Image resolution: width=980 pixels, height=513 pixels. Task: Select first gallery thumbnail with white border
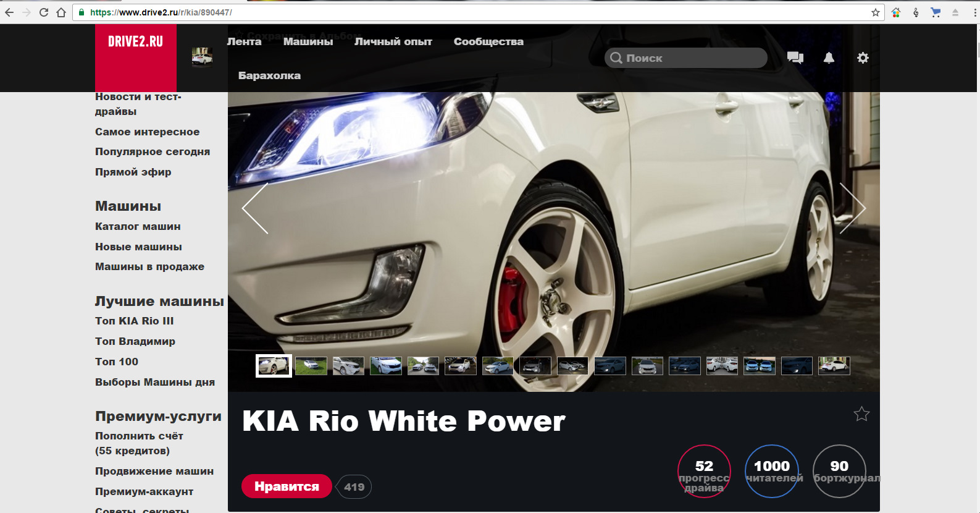tap(274, 366)
